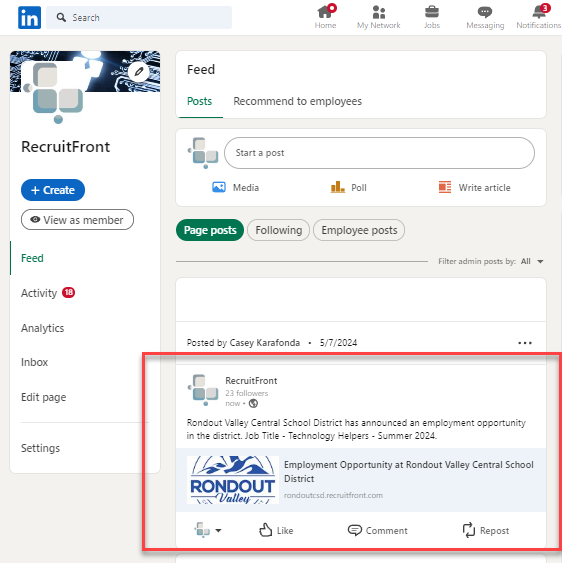Click the Feed heading text
Screen dimensions: 562x563
[201, 70]
